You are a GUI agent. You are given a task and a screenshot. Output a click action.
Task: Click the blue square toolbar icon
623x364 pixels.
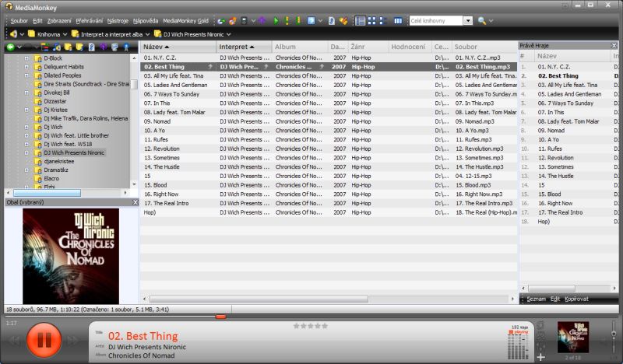[x=311, y=21]
